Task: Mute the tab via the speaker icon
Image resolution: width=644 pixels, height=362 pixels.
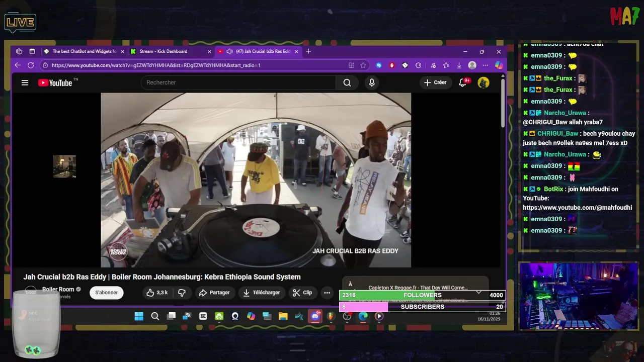Action: click(x=229, y=51)
